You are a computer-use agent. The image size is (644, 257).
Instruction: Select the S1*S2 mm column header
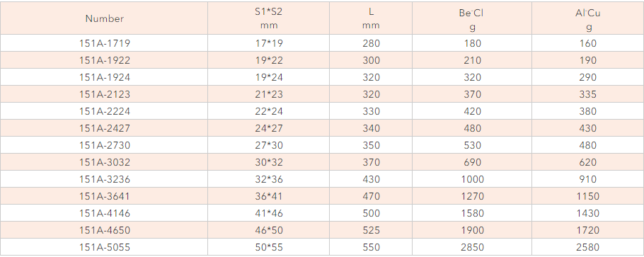pos(269,18)
